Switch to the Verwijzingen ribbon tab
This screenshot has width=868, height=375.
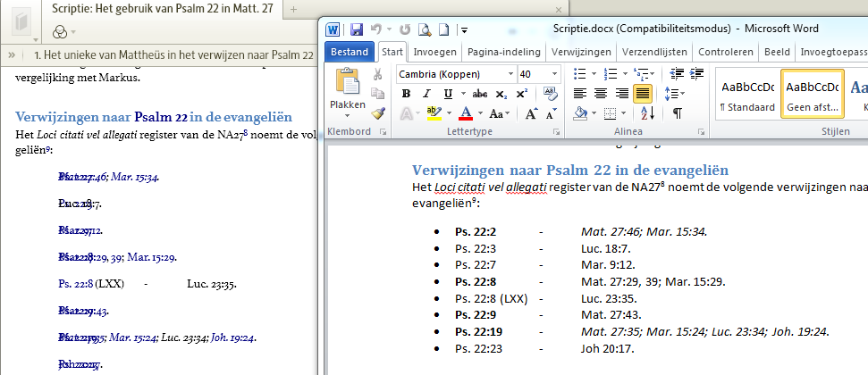[581, 52]
